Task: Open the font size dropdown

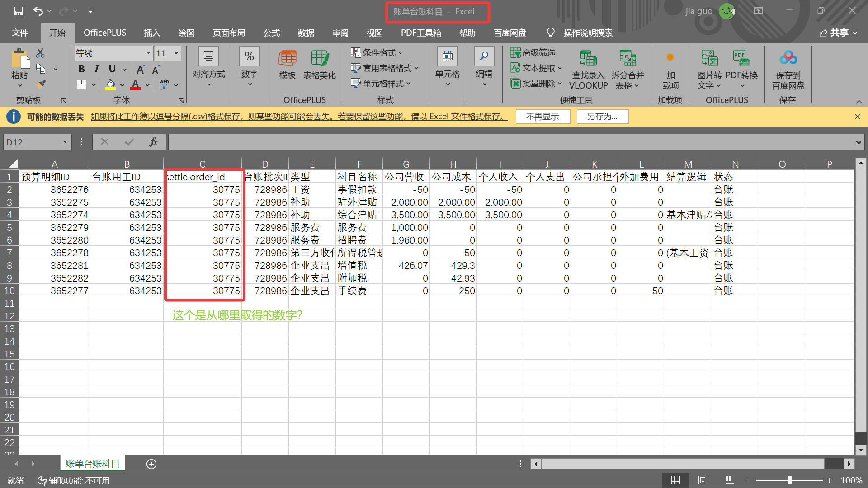Action: tap(176, 53)
